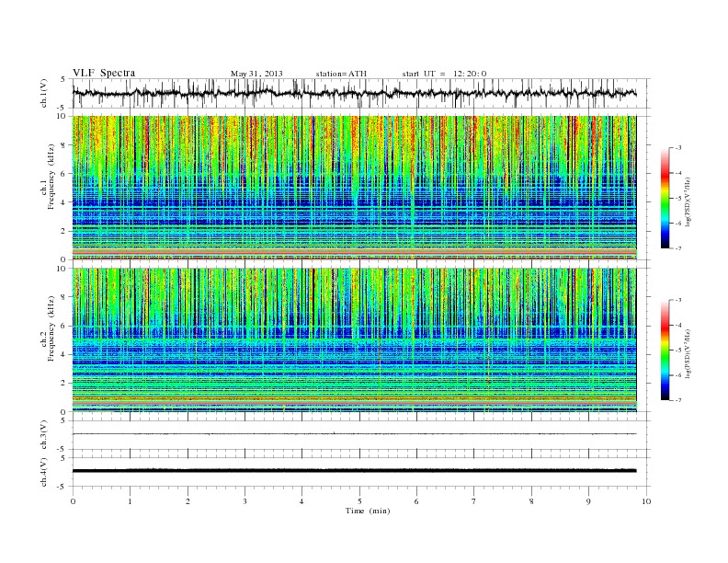Viewport: 728px width, 563px height.
Task: Click the 'ch.4(V)' axis label
Action: [x=44, y=472]
